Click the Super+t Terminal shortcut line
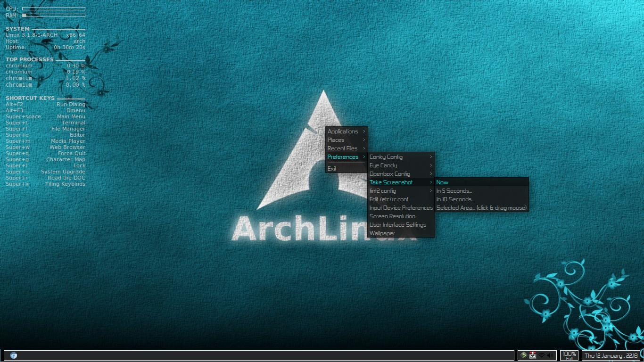644x362 pixels. (45, 123)
